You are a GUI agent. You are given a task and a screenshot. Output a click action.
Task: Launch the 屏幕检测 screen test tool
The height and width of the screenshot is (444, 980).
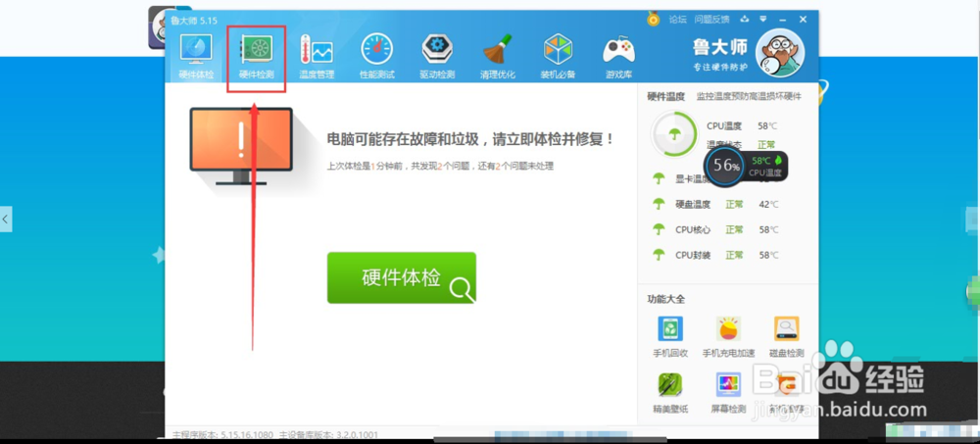click(x=728, y=392)
